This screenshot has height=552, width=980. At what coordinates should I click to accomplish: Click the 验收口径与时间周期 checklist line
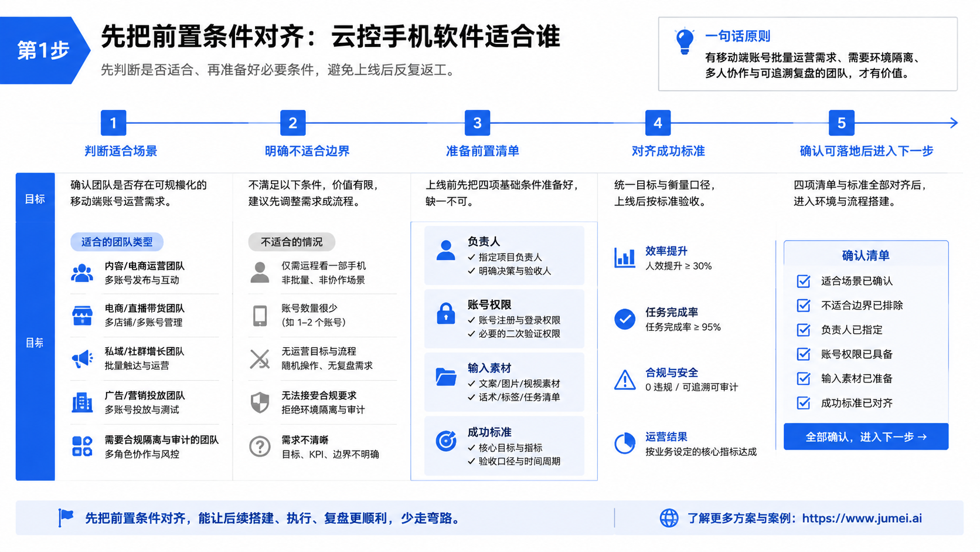tap(514, 462)
